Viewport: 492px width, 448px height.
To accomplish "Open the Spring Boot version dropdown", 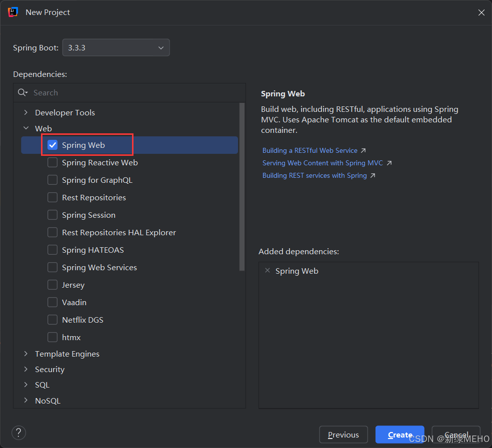I will (x=116, y=47).
